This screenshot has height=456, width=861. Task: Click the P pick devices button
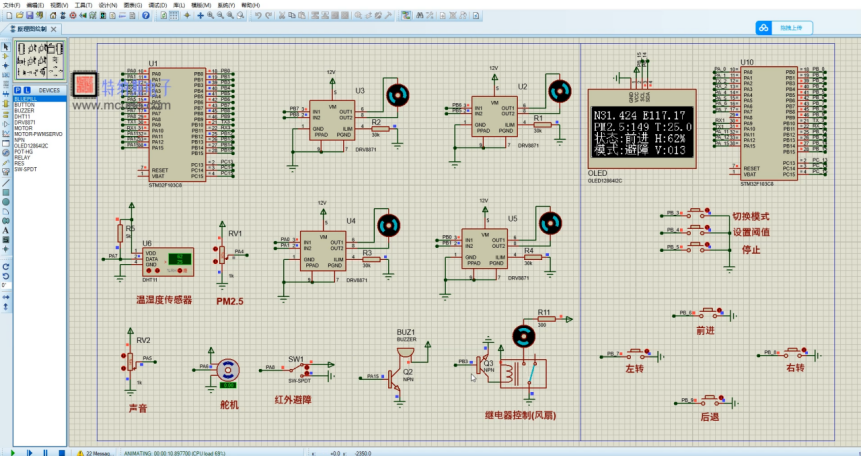pos(18,90)
